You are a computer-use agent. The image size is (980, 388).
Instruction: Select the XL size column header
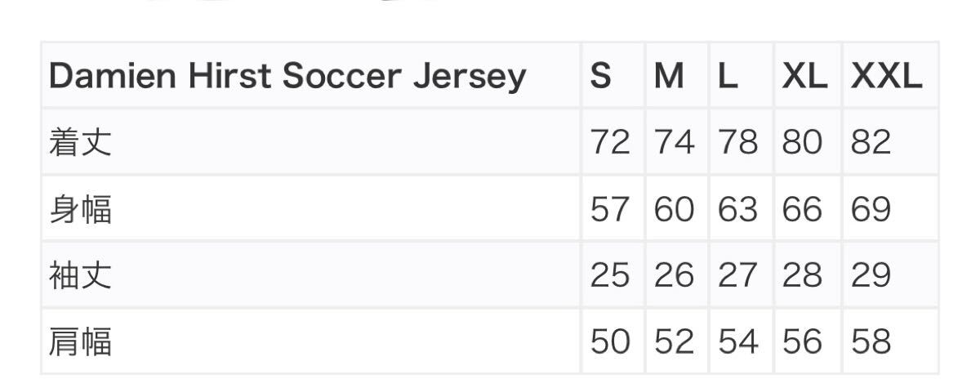804,77
